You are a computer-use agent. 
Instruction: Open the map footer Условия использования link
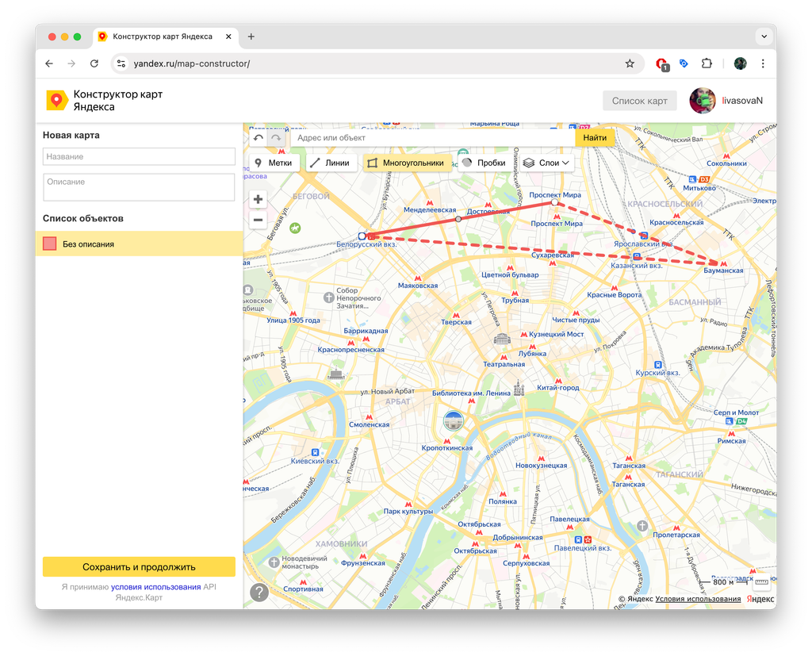coord(698,599)
